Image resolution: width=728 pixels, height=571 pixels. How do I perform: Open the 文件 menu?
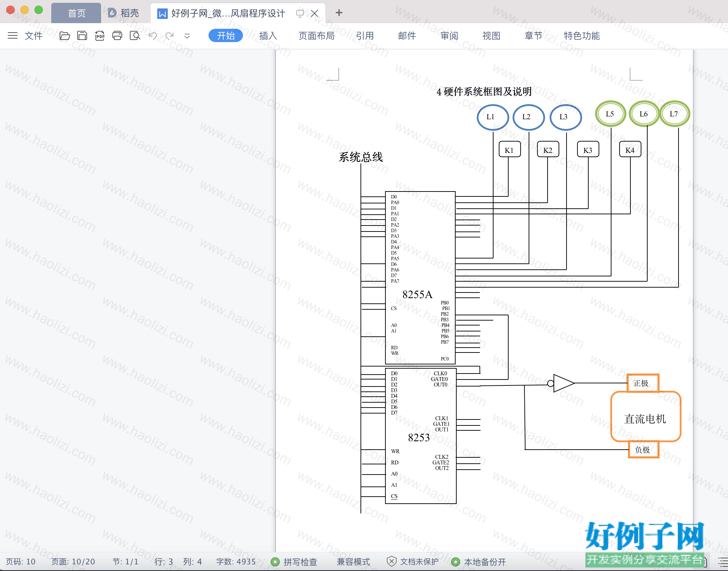pos(34,35)
